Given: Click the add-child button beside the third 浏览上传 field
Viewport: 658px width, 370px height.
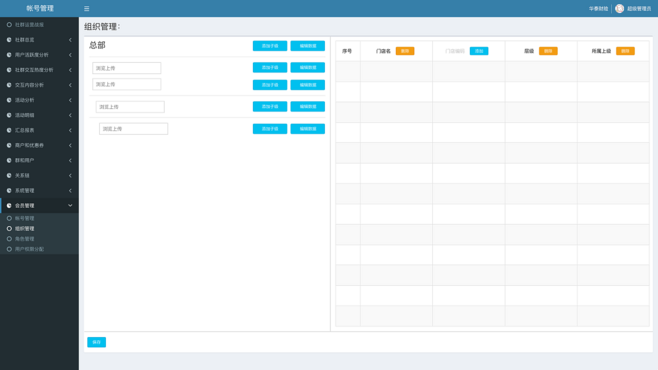Looking at the screenshot, I should coord(270,107).
